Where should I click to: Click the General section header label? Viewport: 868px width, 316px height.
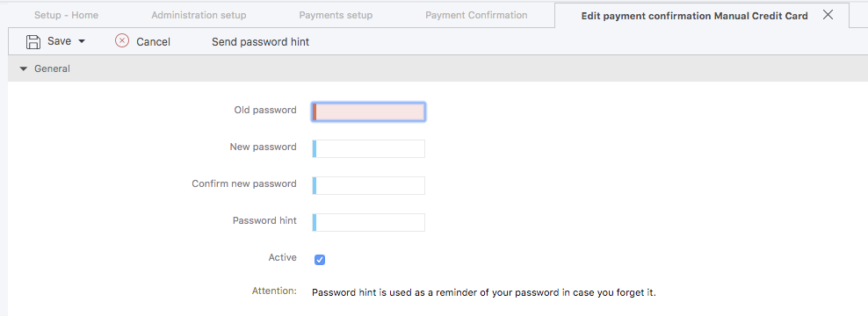tap(52, 69)
